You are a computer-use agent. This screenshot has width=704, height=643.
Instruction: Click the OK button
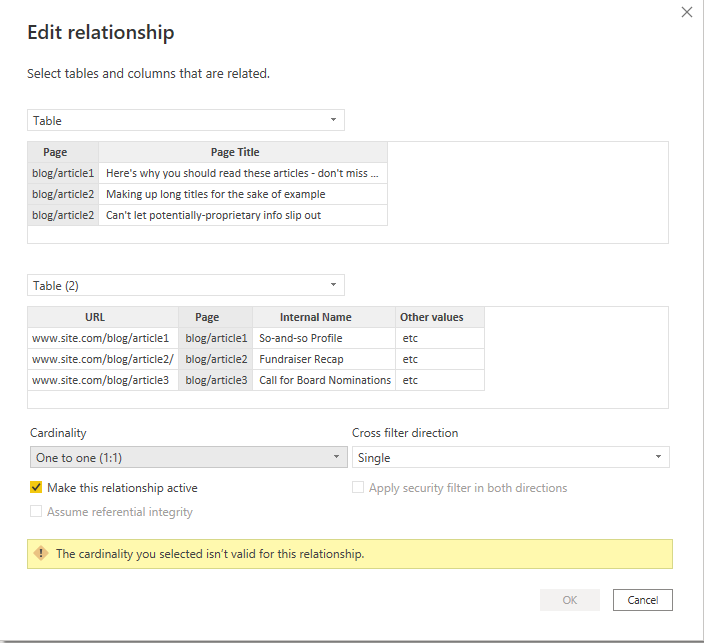(x=570, y=600)
